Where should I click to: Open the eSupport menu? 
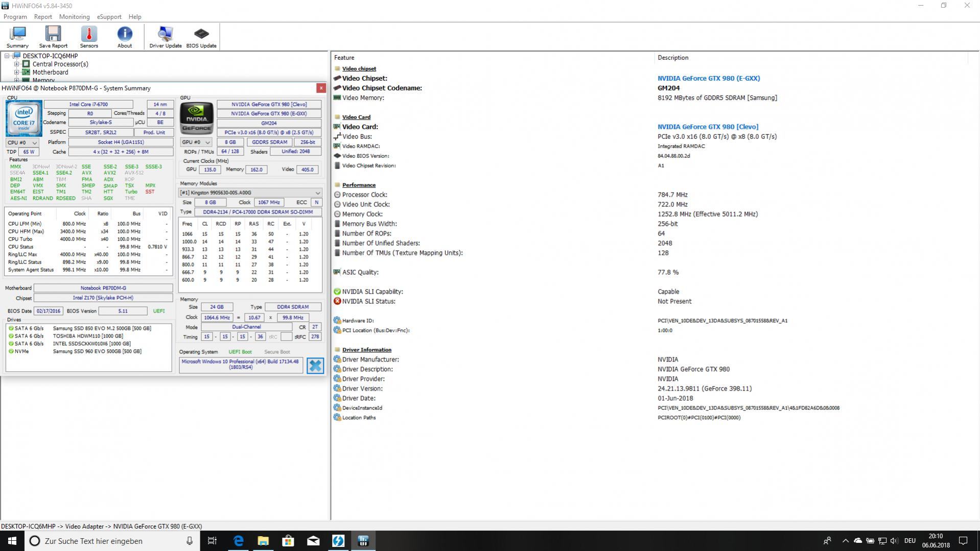coord(109,17)
